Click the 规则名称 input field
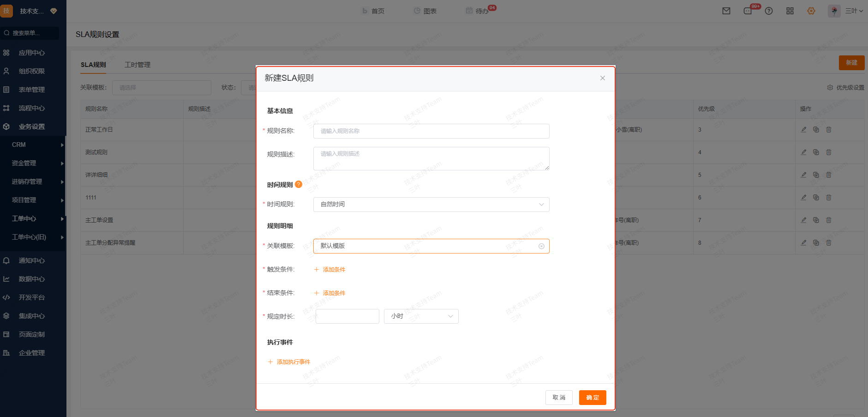The height and width of the screenshot is (417, 868). click(x=431, y=131)
